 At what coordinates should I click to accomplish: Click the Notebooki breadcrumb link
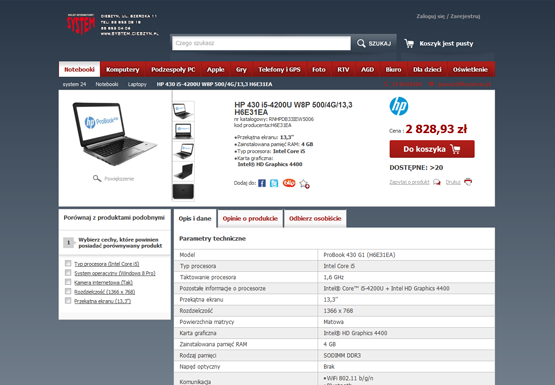click(x=107, y=84)
